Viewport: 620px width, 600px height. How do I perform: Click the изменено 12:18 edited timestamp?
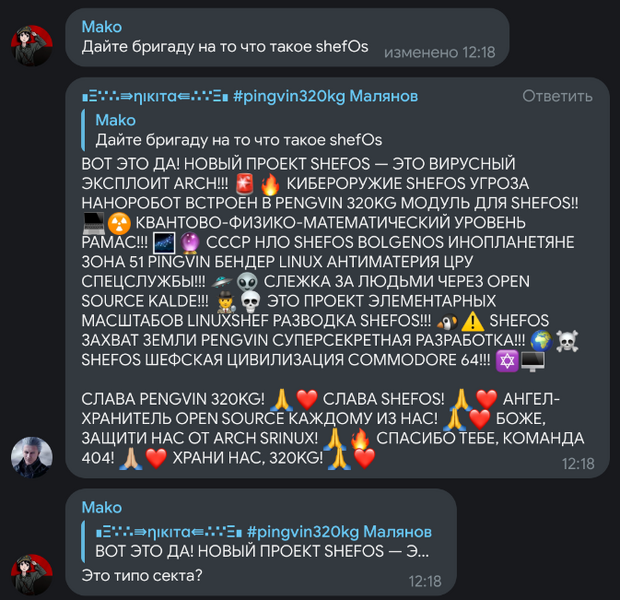[440, 52]
